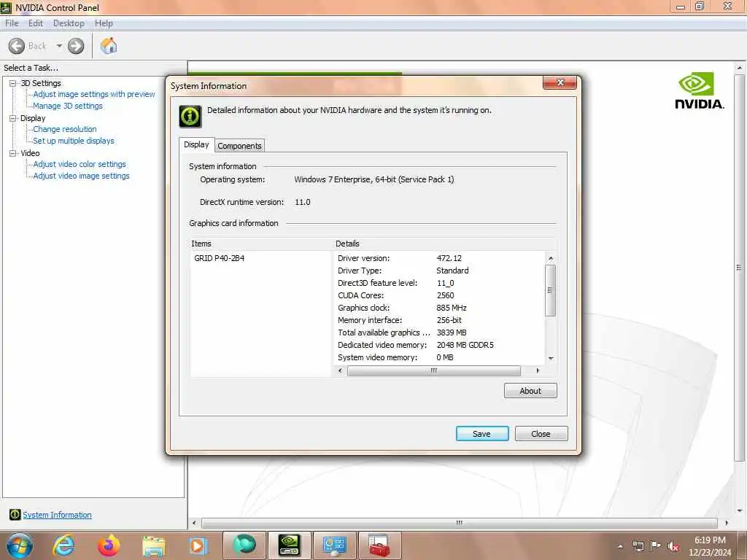The image size is (747, 560).
Task: Open the Help menu
Action: point(104,23)
